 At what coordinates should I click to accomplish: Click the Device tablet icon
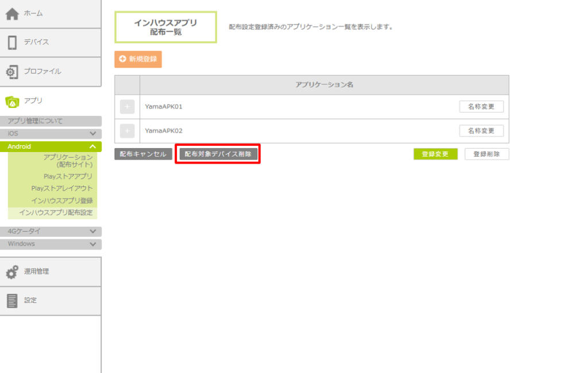[12, 42]
